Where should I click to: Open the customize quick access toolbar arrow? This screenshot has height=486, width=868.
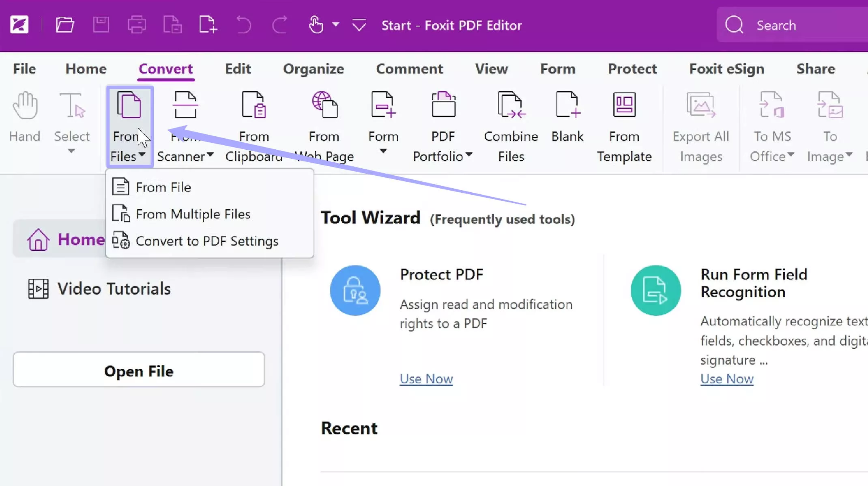(x=359, y=25)
